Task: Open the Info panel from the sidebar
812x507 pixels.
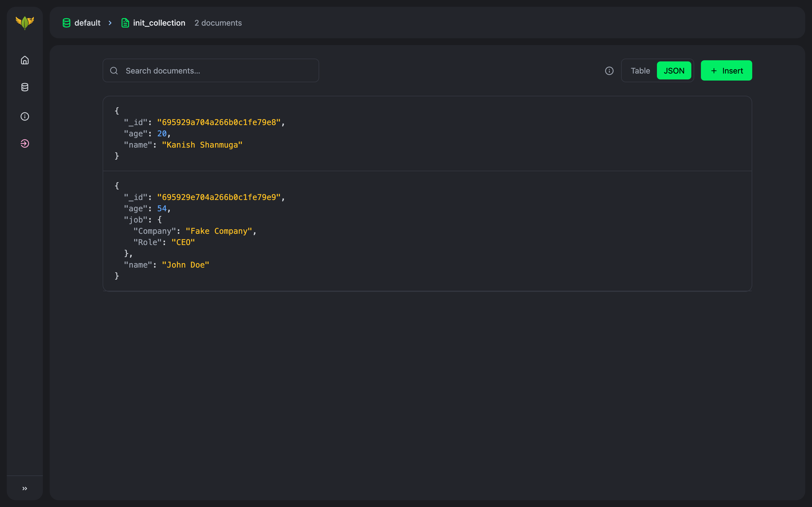Action: point(25,116)
